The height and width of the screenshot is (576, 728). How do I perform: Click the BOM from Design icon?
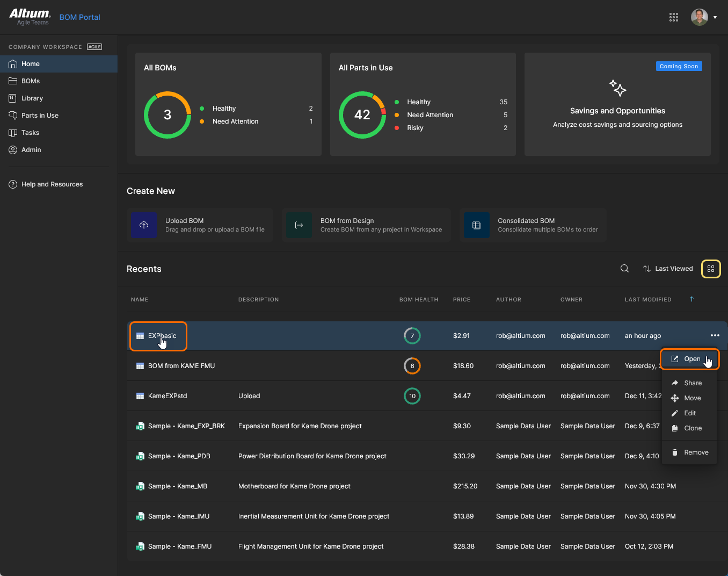coord(299,225)
